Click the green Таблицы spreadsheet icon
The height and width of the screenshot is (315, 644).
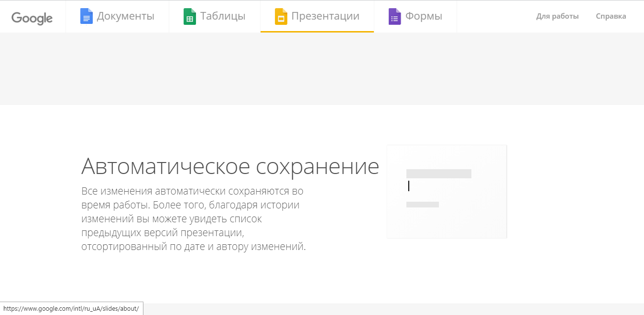(189, 16)
